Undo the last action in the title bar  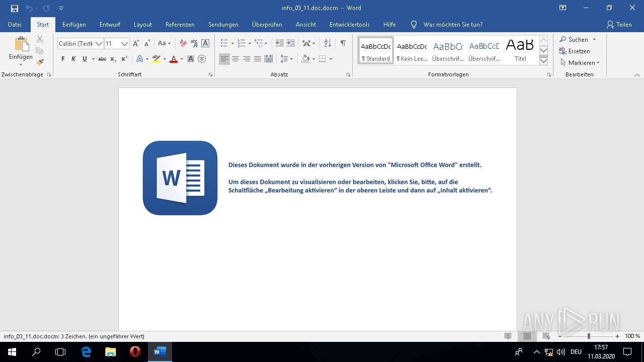29,8
